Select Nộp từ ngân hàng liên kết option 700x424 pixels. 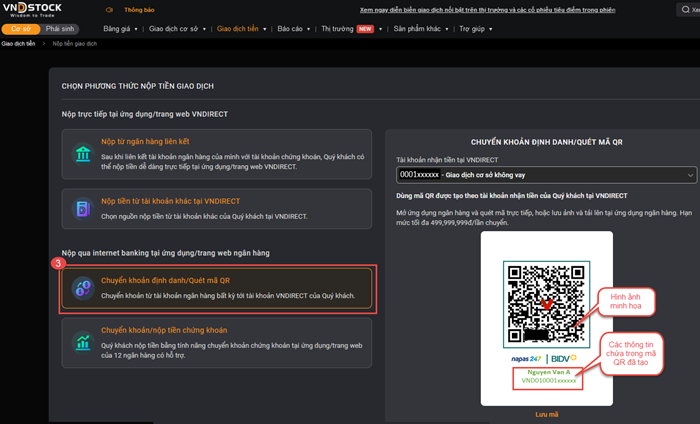[217, 154]
